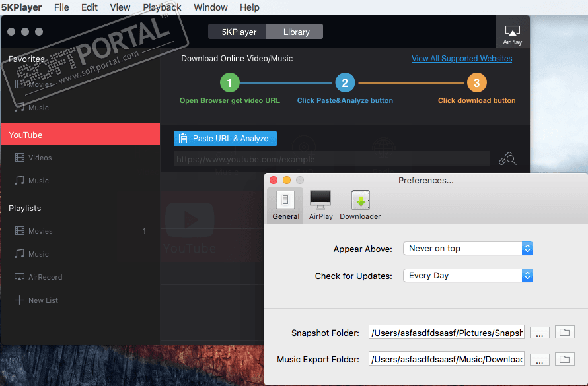Switch to the Library tab
588x386 pixels.
(295, 32)
